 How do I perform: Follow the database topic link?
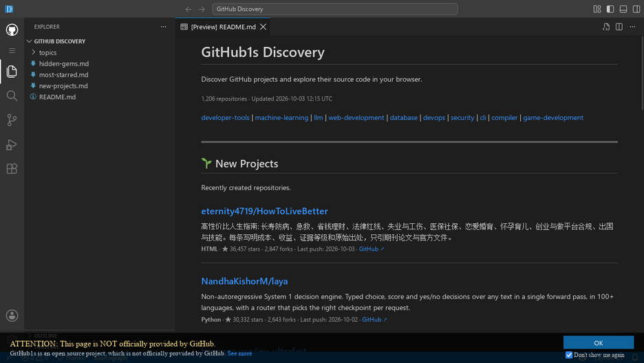(403, 118)
